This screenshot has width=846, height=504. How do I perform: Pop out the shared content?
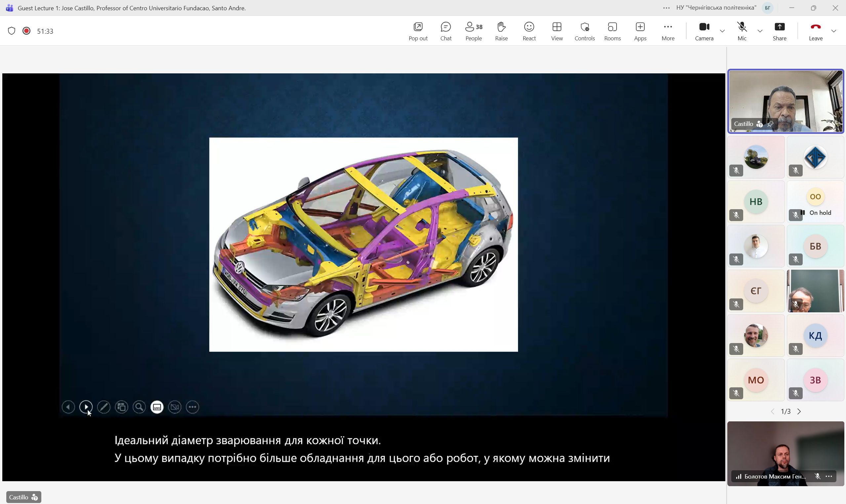point(418,31)
